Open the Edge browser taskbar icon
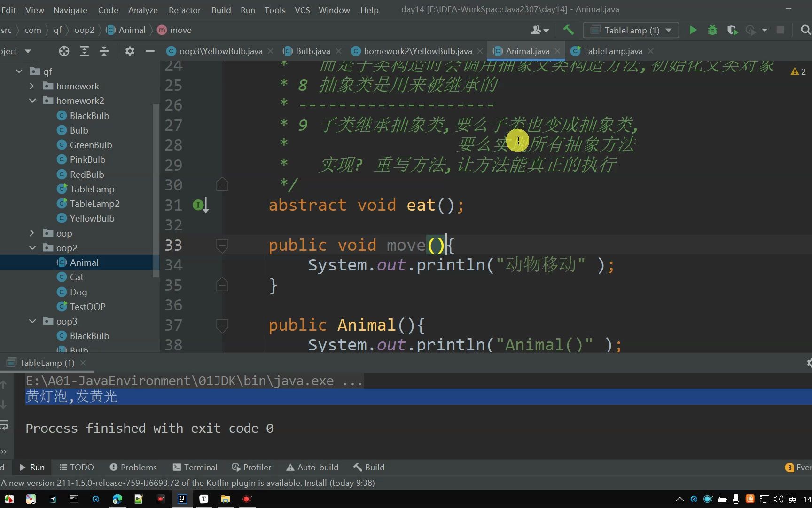 [x=117, y=499]
